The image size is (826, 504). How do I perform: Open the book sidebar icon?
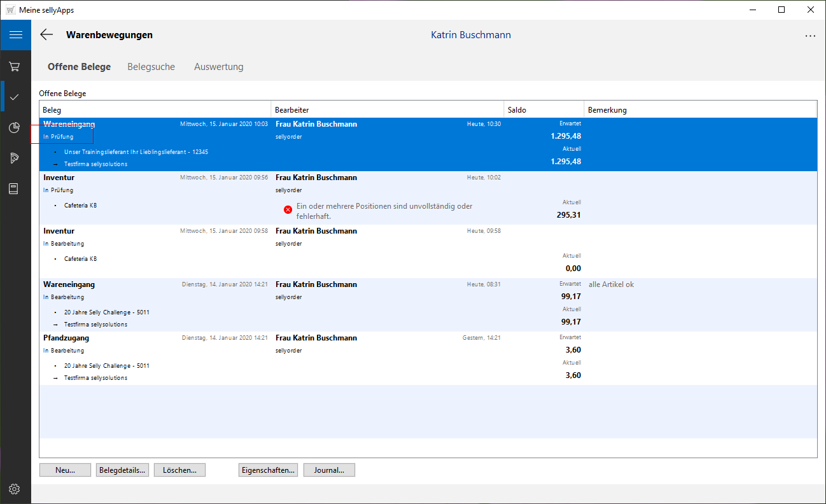15,189
